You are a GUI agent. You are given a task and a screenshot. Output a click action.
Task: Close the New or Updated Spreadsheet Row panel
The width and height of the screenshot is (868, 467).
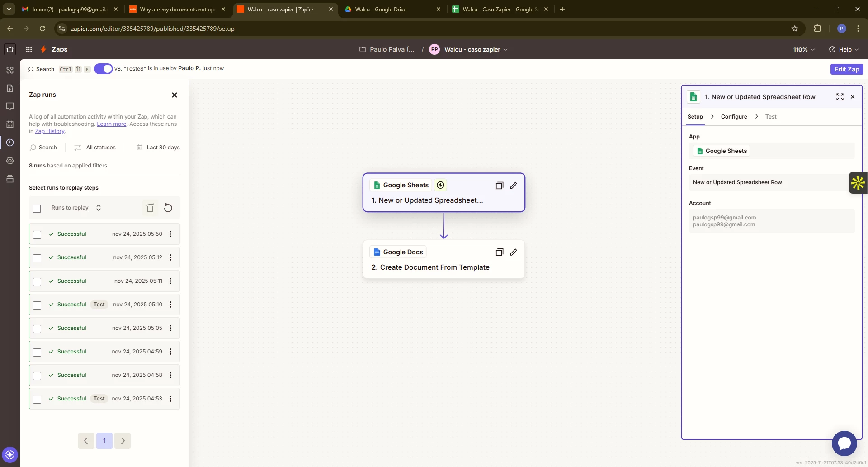pos(853,97)
